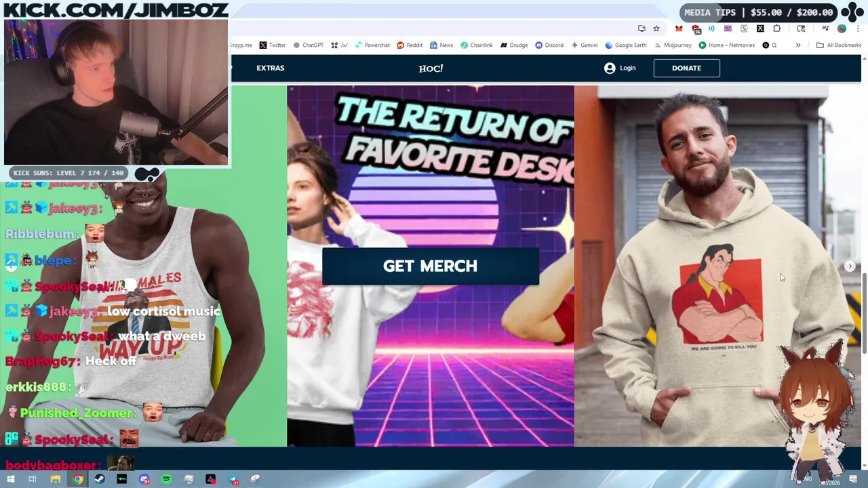Open the All Bookmarks folder

839,45
